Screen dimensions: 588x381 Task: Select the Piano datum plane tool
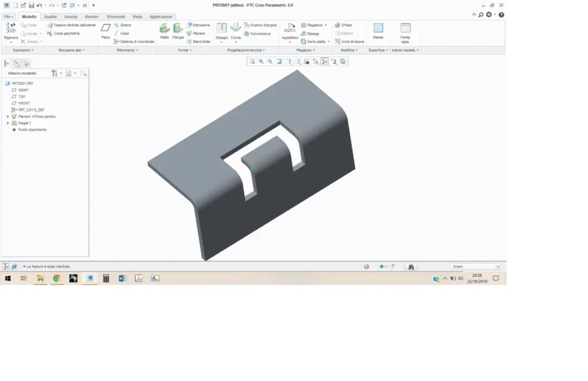(106, 31)
